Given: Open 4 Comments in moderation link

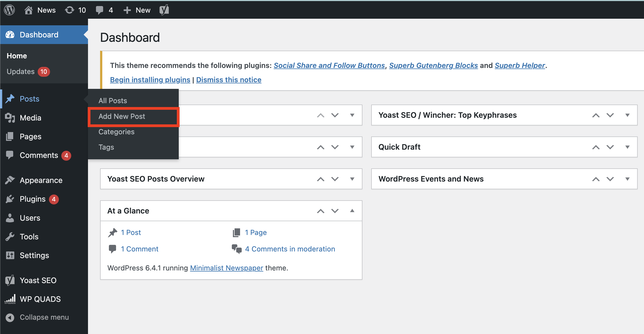Looking at the screenshot, I should (290, 249).
